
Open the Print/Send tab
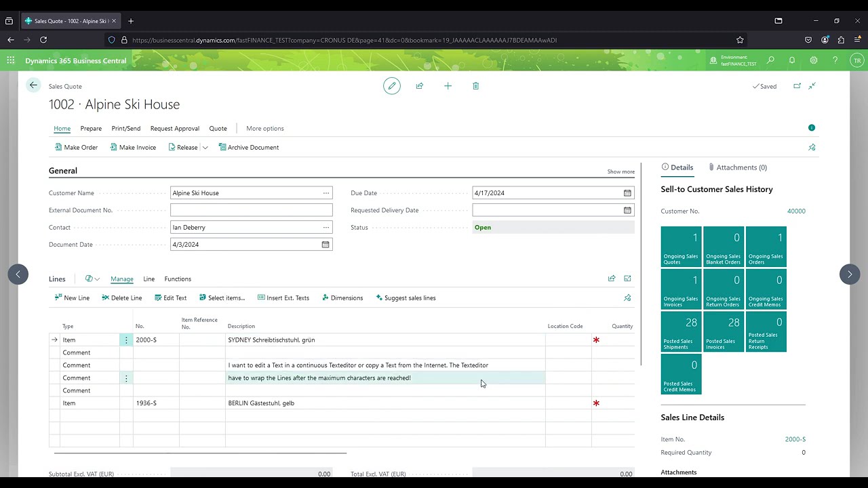tap(126, 128)
